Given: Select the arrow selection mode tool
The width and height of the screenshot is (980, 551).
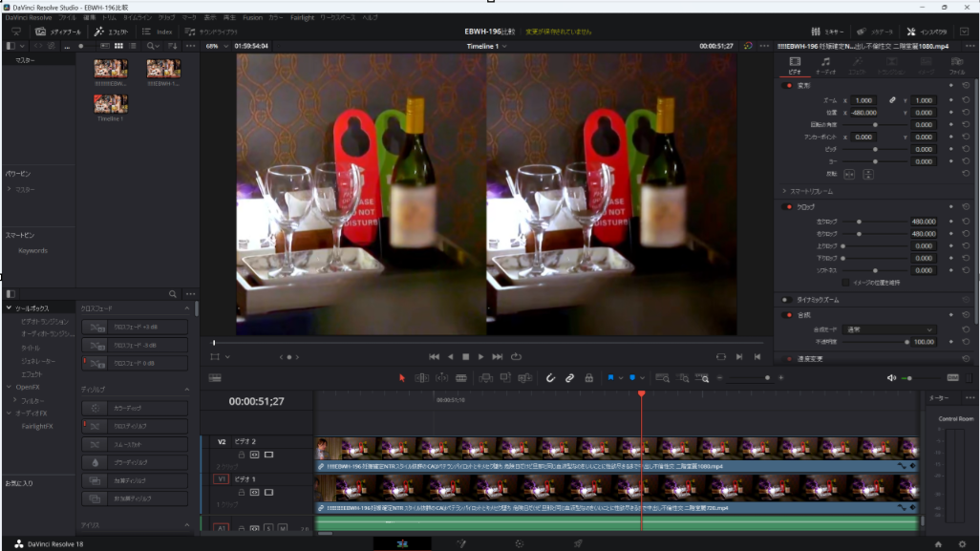Looking at the screenshot, I should (x=401, y=378).
